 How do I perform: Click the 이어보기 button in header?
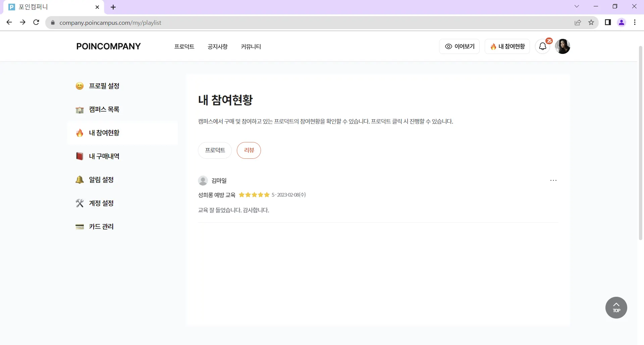(459, 46)
